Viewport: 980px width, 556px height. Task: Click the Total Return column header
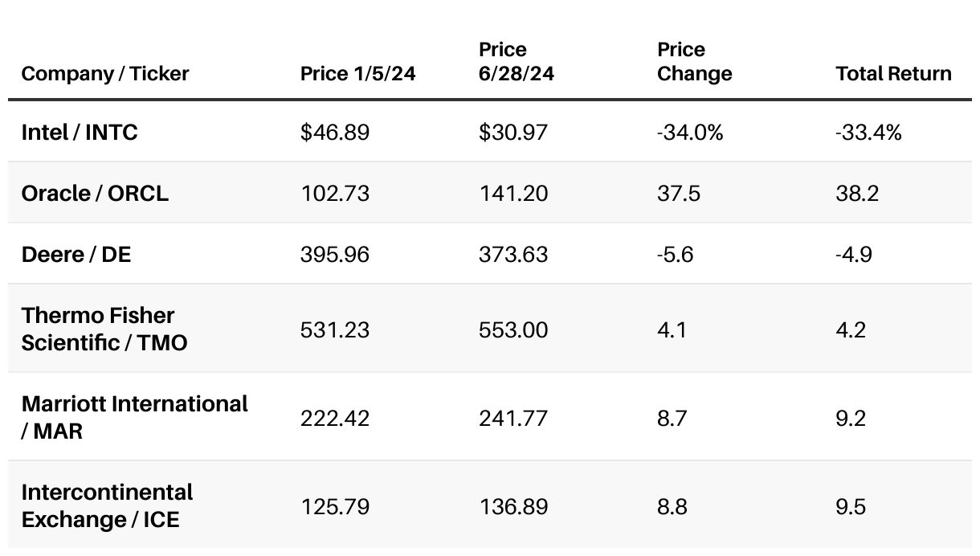coord(893,74)
